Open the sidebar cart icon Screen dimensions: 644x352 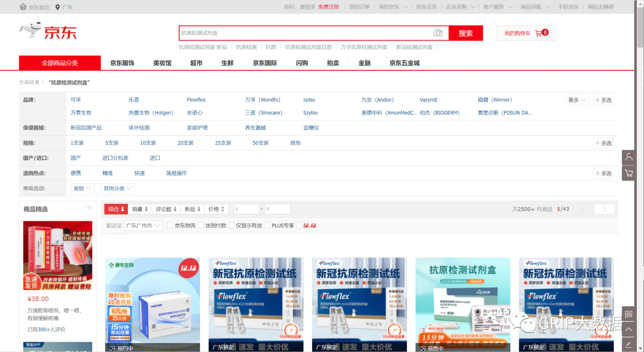coord(629,173)
